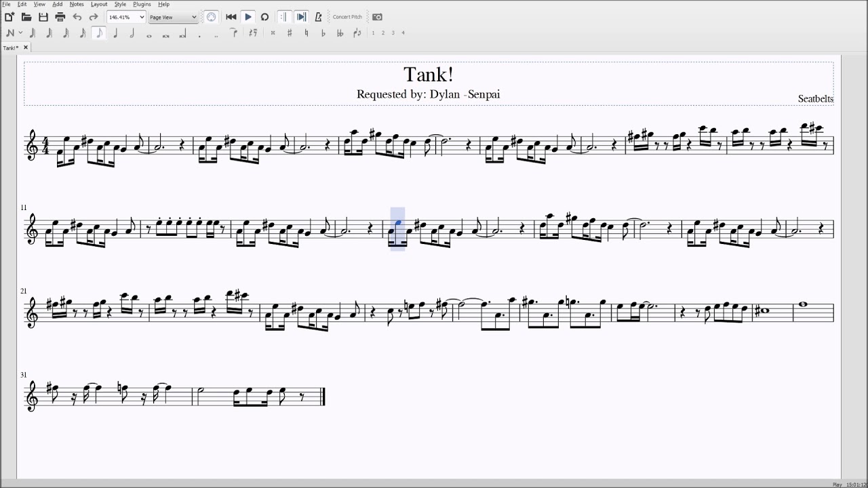This screenshot has width=868, height=488.
Task: Apply sharp accidental
Action: (x=290, y=33)
